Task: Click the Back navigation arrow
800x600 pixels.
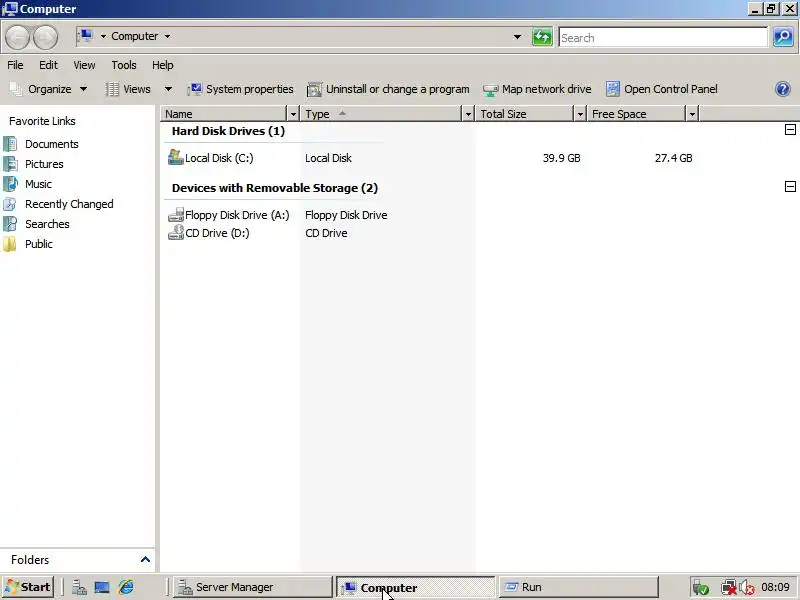Action: (17, 37)
